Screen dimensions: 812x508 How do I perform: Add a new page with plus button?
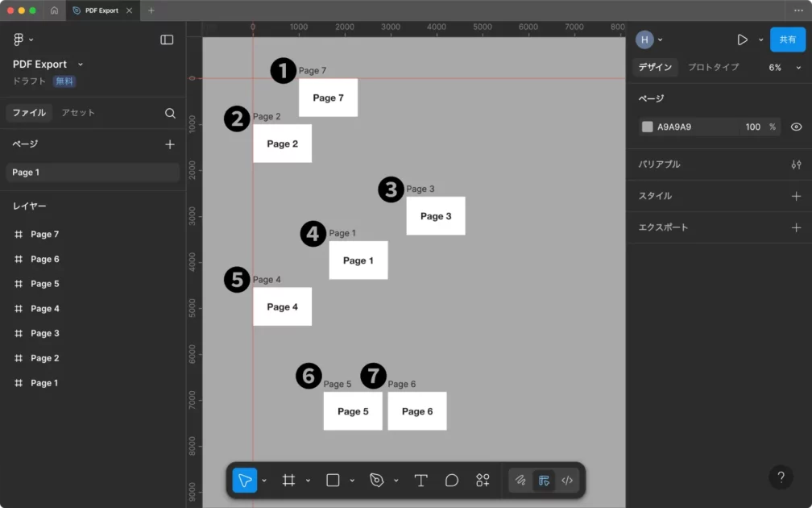(x=170, y=144)
